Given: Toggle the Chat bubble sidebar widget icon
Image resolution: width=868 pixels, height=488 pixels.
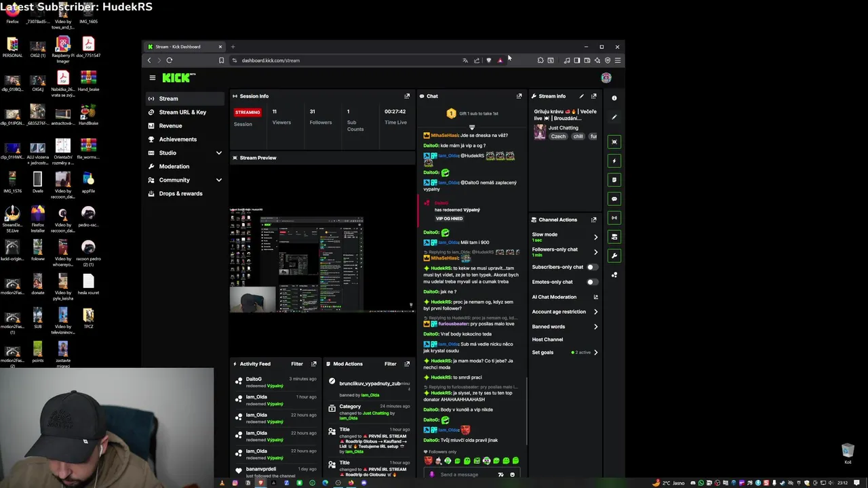Looking at the screenshot, I should click(x=614, y=199).
